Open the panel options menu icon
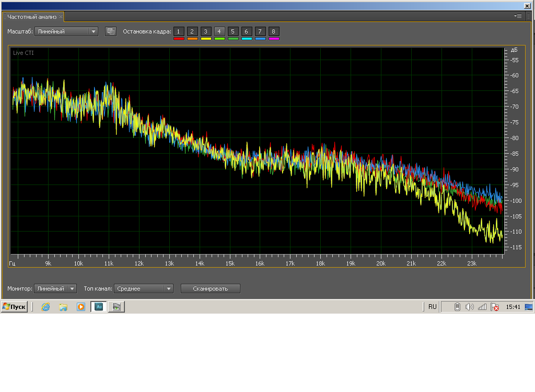 click(518, 16)
